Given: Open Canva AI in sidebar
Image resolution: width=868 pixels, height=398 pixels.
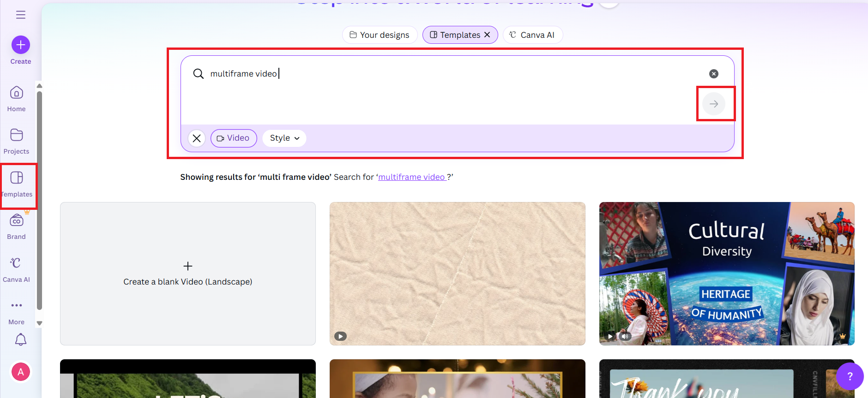Looking at the screenshot, I should 17,270.
